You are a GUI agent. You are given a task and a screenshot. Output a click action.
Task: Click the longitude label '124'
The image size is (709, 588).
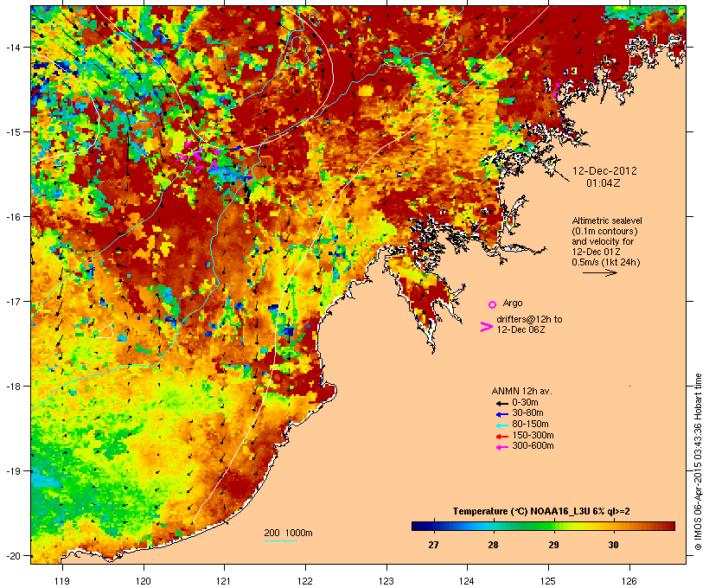click(x=467, y=581)
